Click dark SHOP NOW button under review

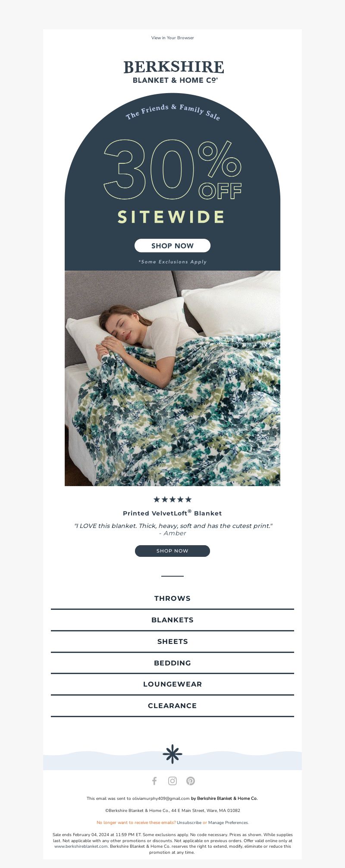[x=172, y=551]
